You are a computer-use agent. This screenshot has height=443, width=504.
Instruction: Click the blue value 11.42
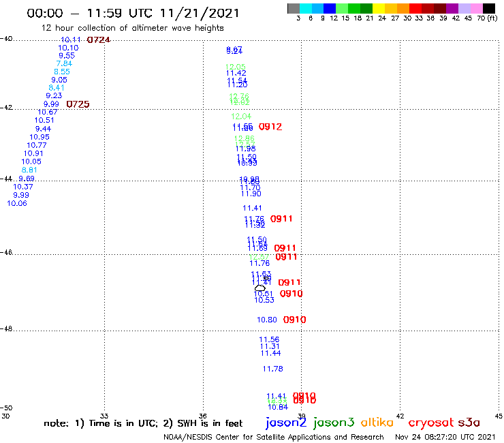point(236,73)
